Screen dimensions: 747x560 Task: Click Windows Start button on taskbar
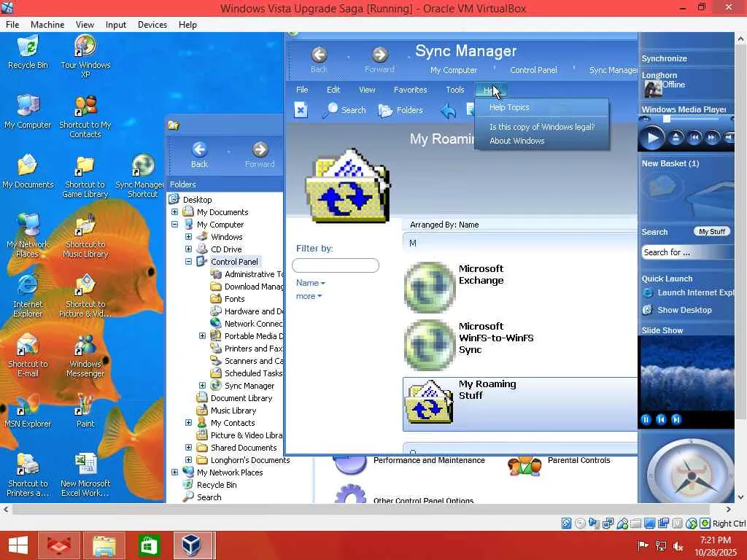click(18, 545)
